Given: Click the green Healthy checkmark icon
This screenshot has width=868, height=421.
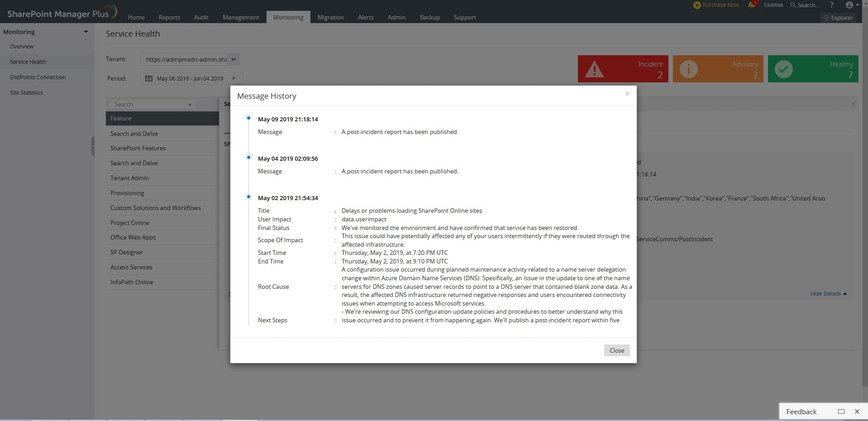Looking at the screenshot, I should pos(784,69).
